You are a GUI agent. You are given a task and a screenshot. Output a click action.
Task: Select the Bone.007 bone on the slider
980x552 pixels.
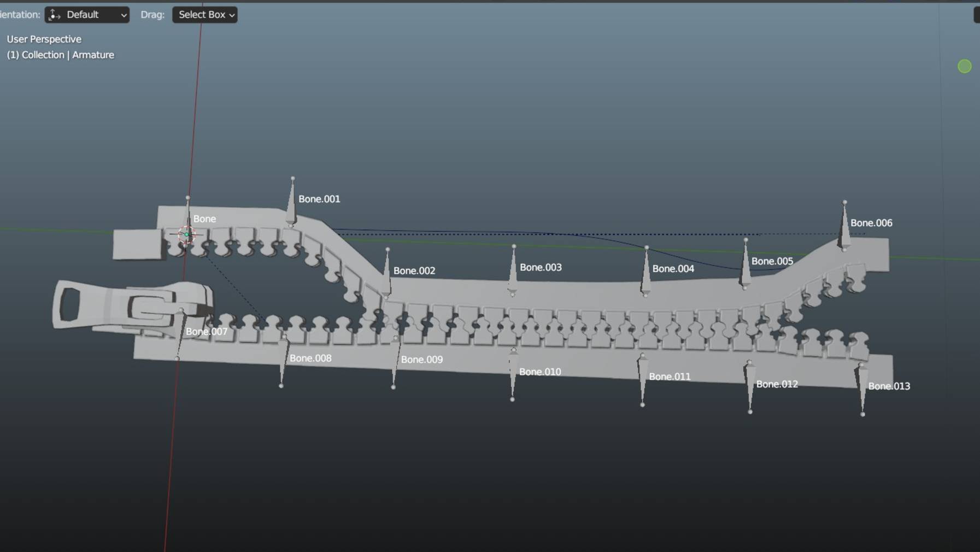click(x=180, y=333)
